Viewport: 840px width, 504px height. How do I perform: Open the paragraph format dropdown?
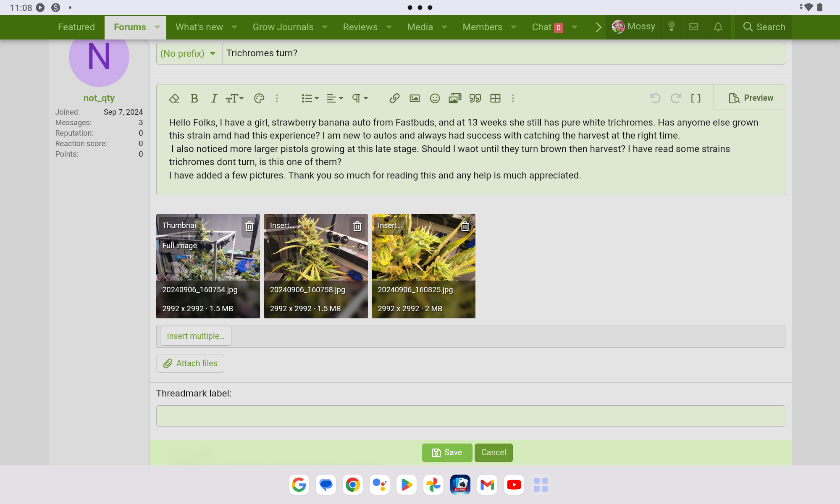[360, 98]
